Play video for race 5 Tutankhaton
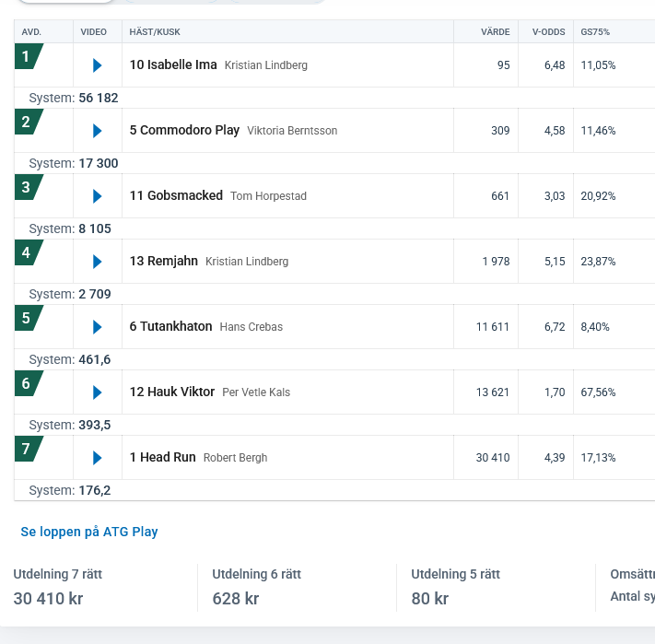 coord(98,327)
